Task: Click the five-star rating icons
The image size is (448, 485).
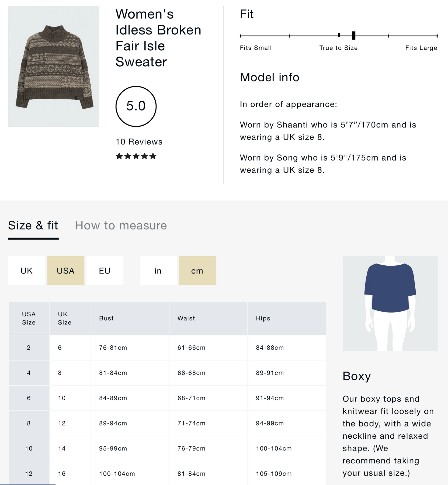Action: click(136, 156)
